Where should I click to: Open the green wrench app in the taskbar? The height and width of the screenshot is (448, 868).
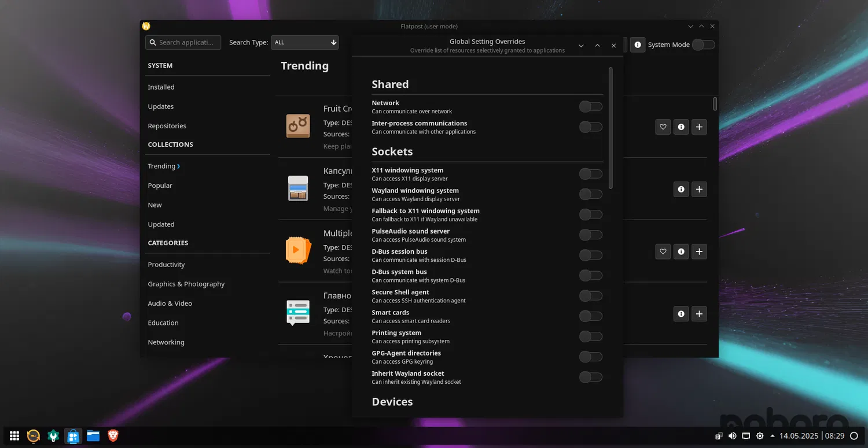[53, 436]
